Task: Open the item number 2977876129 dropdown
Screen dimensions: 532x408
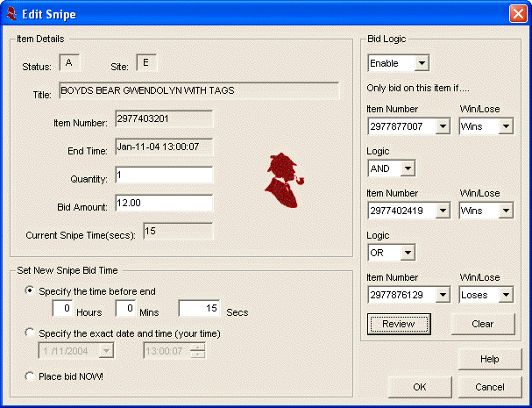Action: pos(443,295)
